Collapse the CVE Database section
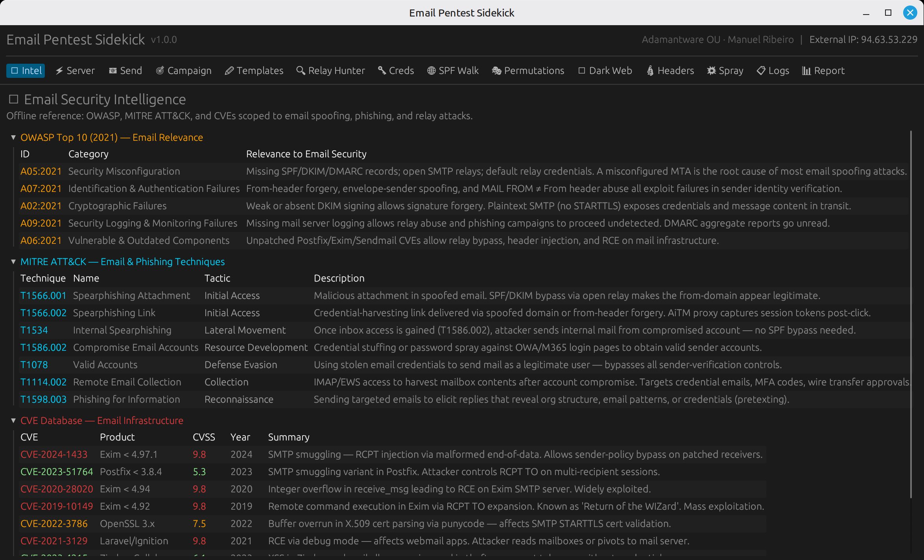This screenshot has width=924, height=560. (x=13, y=420)
